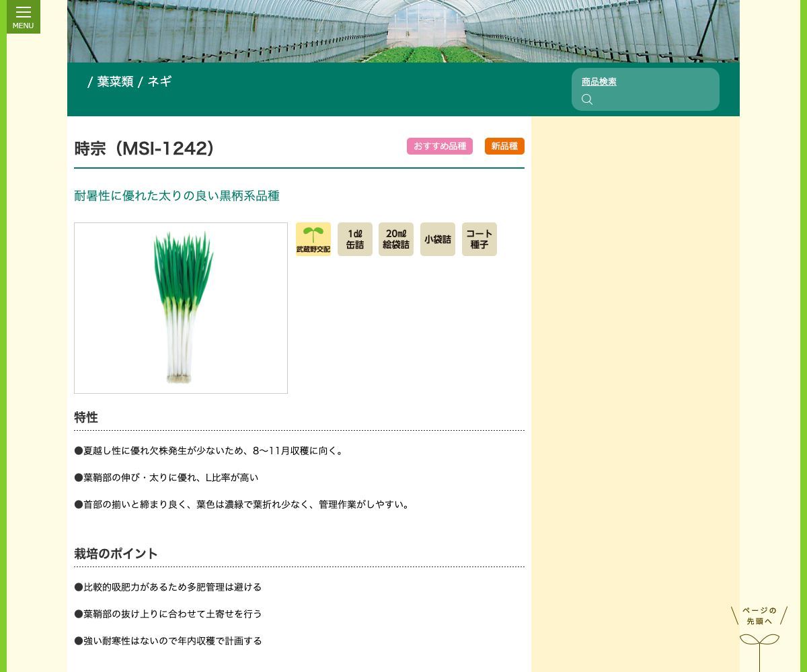Select the 20mℓ絵袋詰 packaging icon
Screen dimensions: 807x672
click(x=396, y=239)
